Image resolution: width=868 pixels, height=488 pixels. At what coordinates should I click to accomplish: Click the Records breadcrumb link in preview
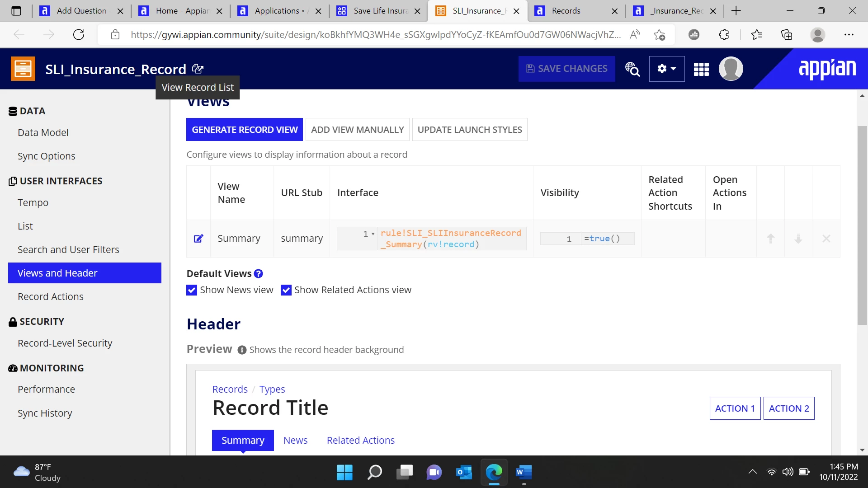click(230, 389)
